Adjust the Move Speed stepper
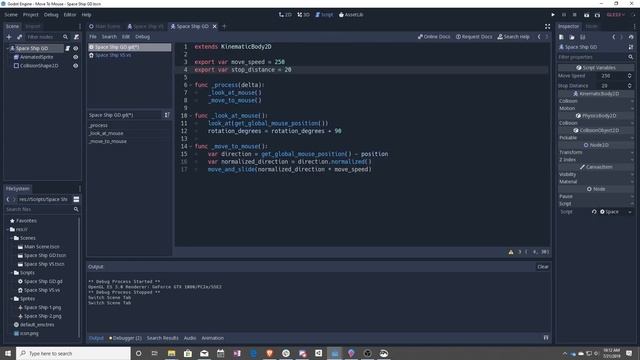 (629, 76)
